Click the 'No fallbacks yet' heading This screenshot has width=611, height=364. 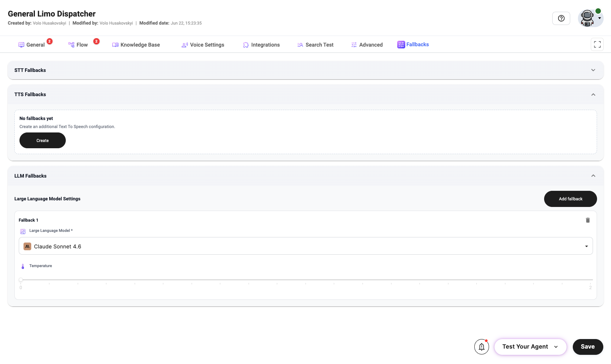pyautogui.click(x=36, y=119)
